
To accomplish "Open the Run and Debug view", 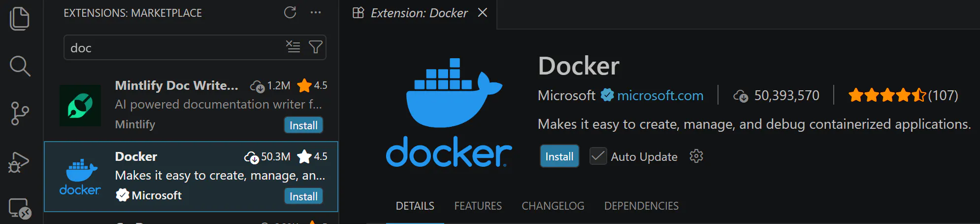I will tap(19, 161).
